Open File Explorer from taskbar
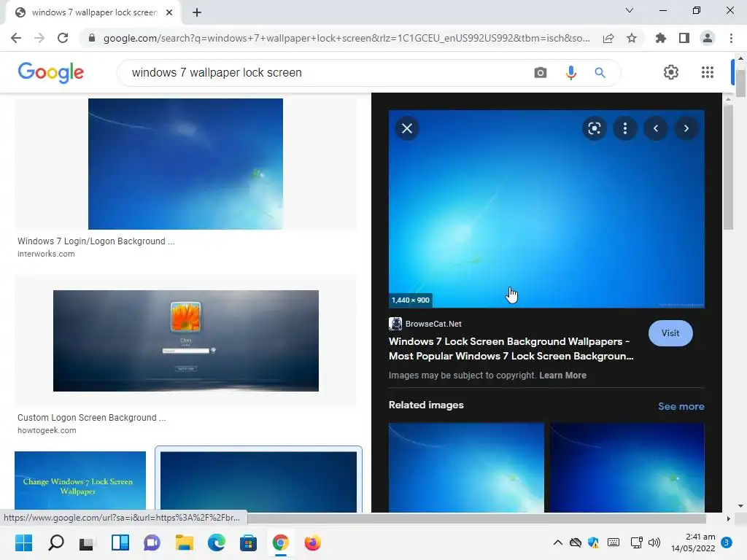The width and height of the screenshot is (747, 560). coord(185,542)
